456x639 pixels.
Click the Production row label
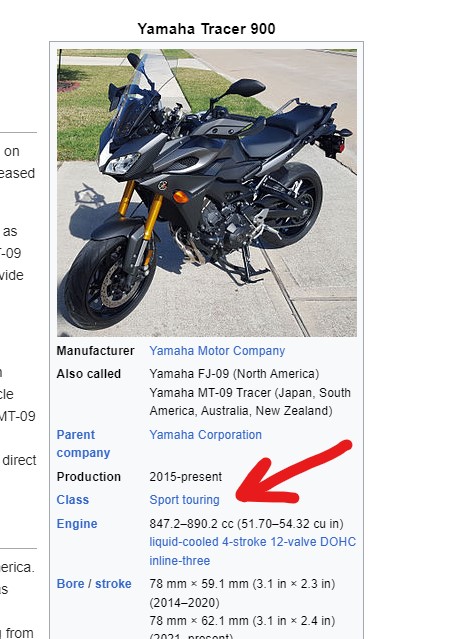point(88,477)
